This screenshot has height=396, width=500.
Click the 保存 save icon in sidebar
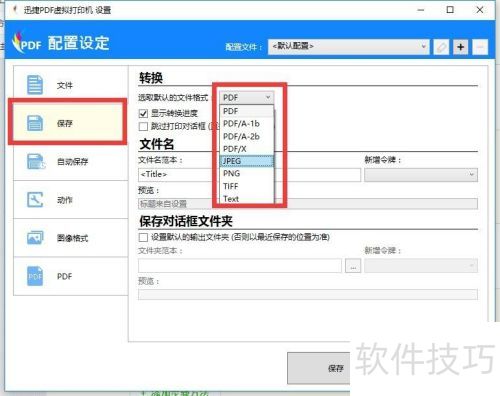coord(35,123)
